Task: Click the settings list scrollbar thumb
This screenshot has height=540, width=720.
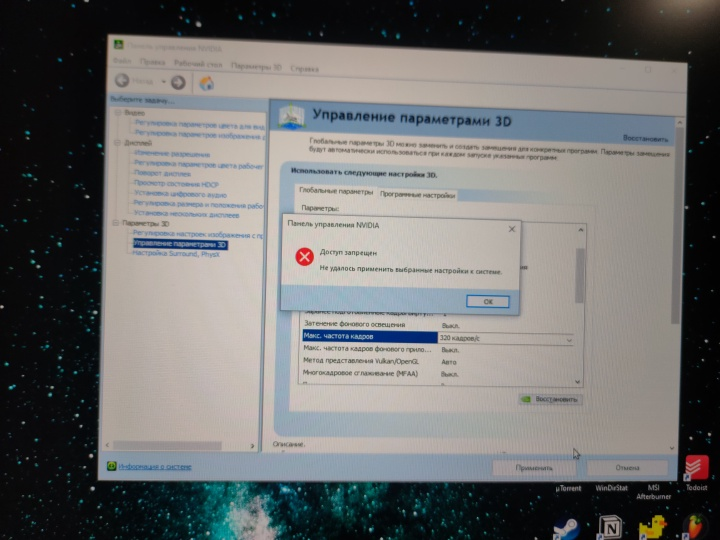Action: click(x=580, y=276)
